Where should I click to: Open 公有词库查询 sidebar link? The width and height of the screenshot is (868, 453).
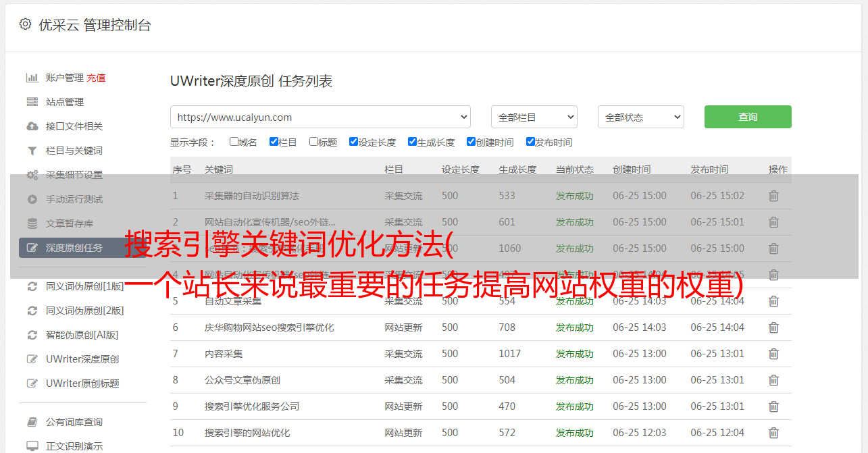[x=74, y=422]
